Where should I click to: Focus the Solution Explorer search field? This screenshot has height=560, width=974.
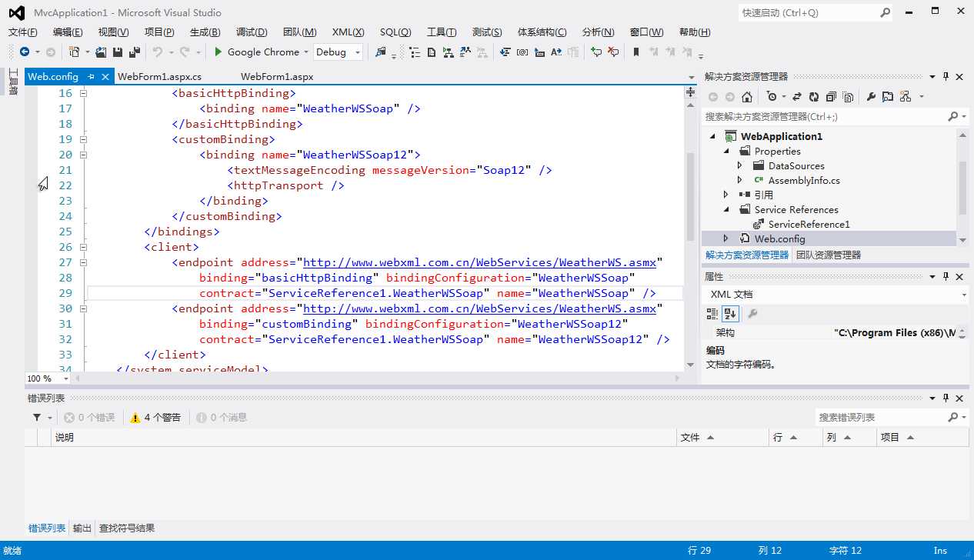823,116
